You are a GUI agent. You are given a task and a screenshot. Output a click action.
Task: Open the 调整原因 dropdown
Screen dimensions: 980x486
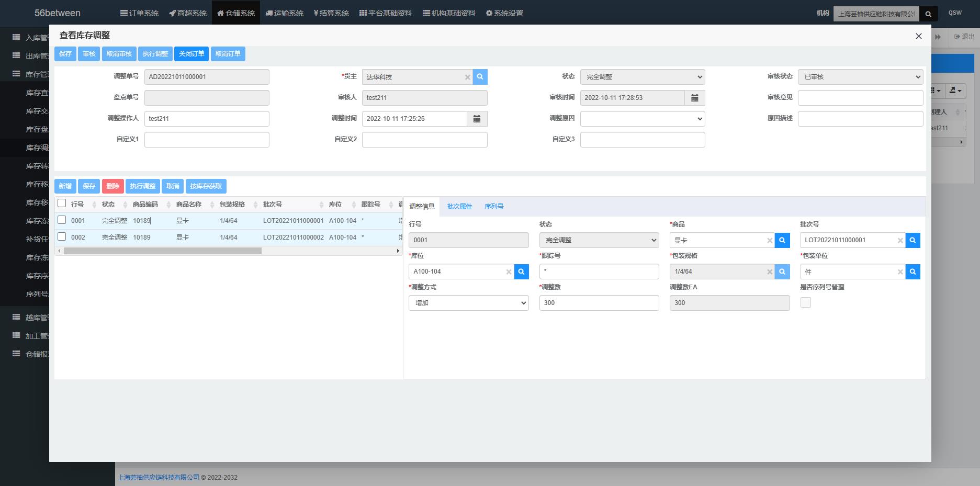tap(643, 119)
